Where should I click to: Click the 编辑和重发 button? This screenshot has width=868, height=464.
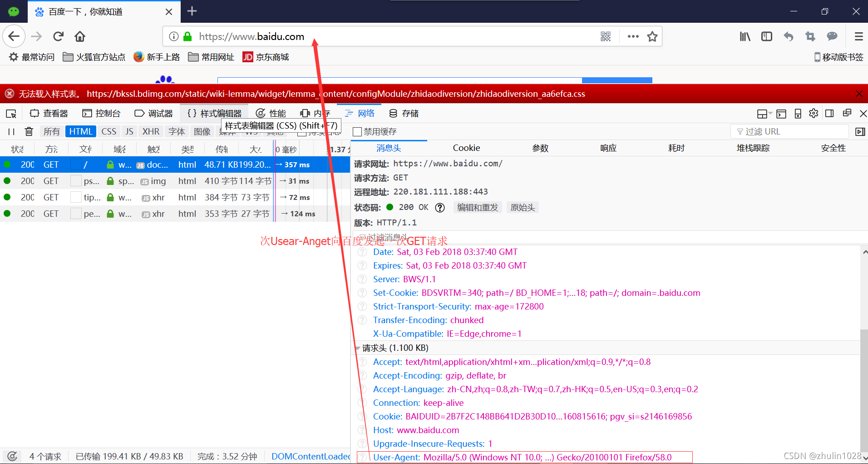coord(478,208)
